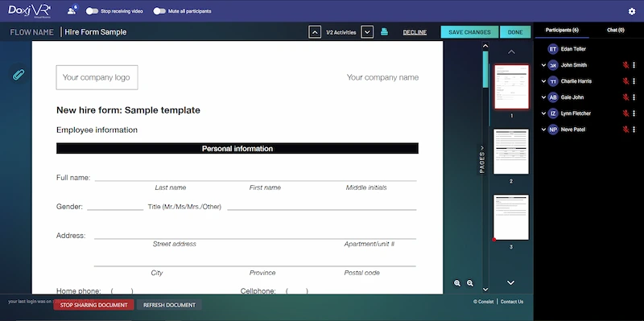This screenshot has width=644, height=321.
Task: Click '1/2 Activities' counter text
Action: pyautogui.click(x=341, y=32)
